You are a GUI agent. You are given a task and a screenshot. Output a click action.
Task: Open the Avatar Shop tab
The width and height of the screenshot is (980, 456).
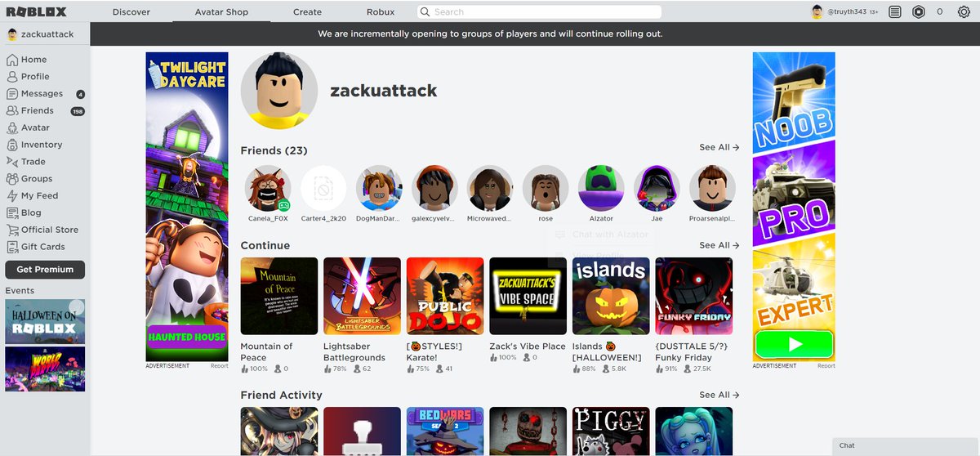point(221,12)
